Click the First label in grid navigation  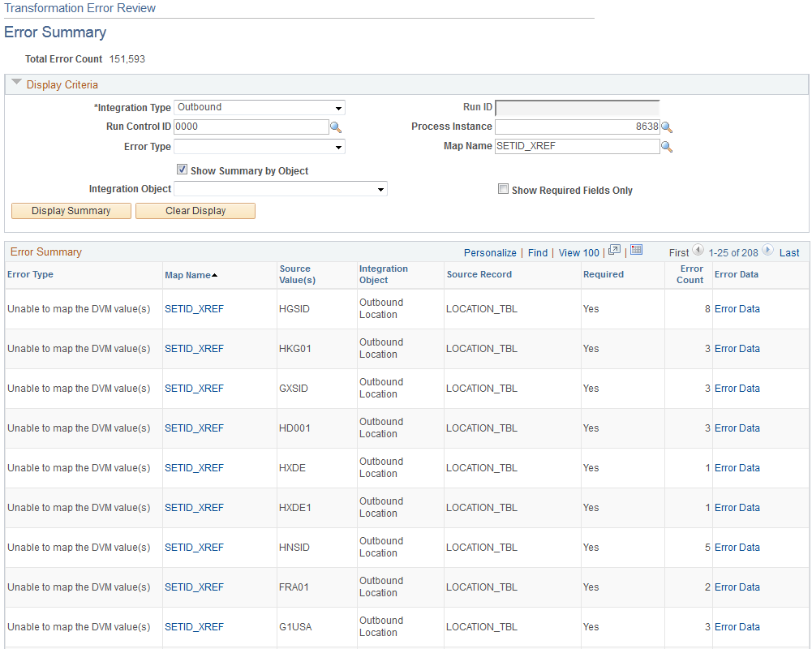(x=678, y=253)
